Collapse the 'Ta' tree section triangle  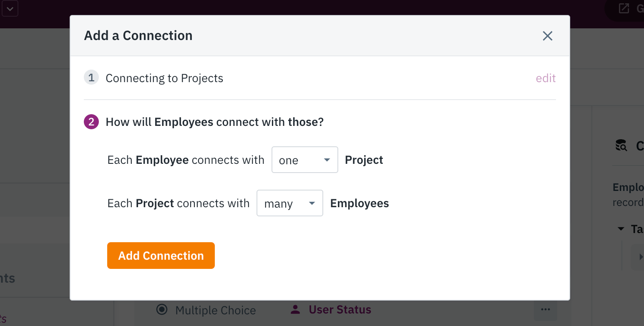(621, 229)
